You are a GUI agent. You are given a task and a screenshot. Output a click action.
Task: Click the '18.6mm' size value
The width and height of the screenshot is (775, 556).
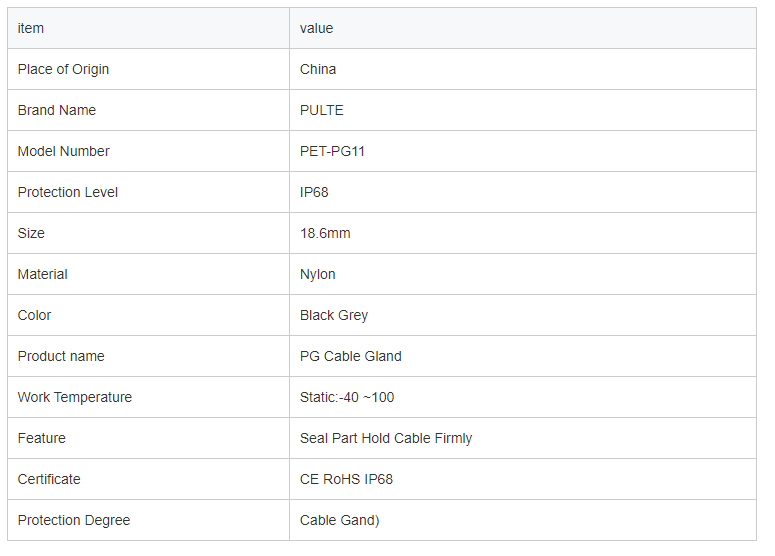coord(325,233)
